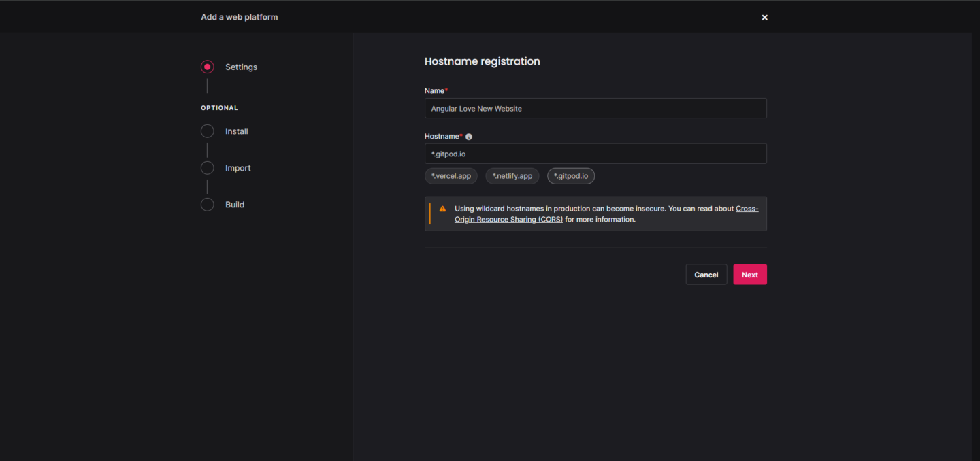980x461 pixels.
Task: Select the *.vercel.app hostname chip
Action: pyautogui.click(x=451, y=175)
